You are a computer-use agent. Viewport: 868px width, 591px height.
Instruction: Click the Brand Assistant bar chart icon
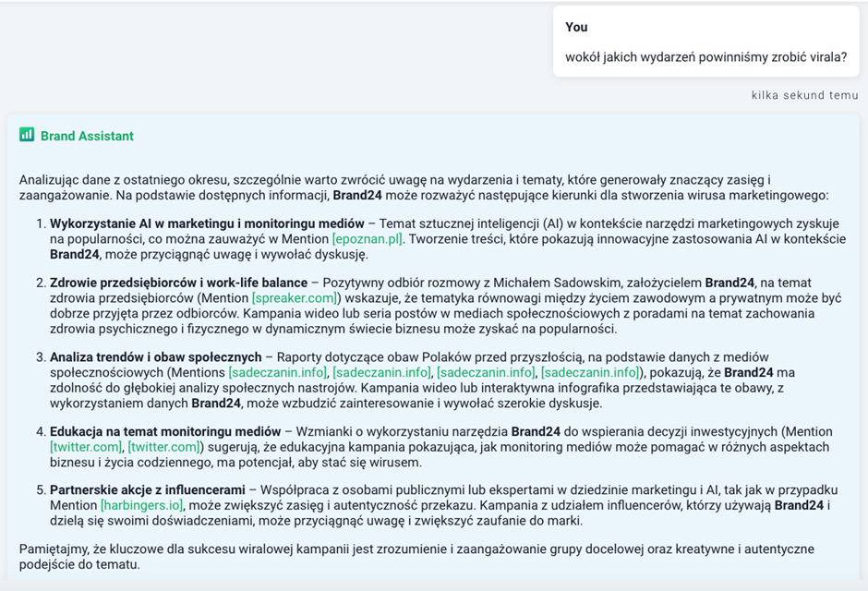[x=27, y=135]
